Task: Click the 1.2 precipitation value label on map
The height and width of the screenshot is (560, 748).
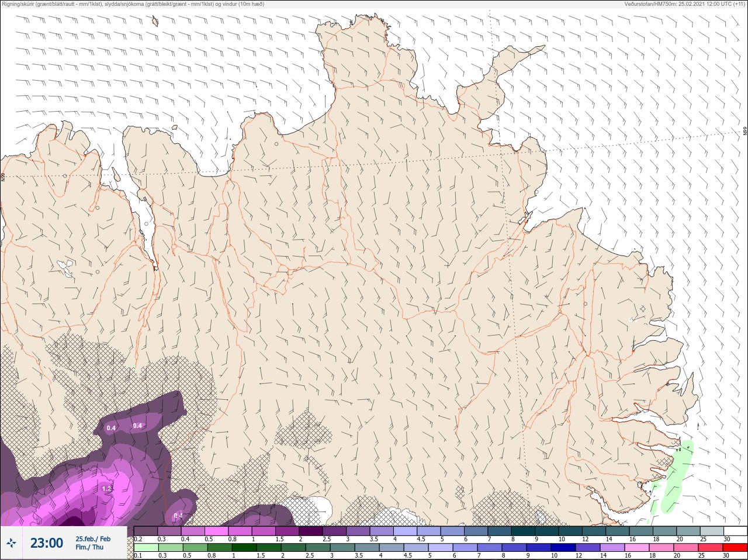Action: (x=107, y=489)
